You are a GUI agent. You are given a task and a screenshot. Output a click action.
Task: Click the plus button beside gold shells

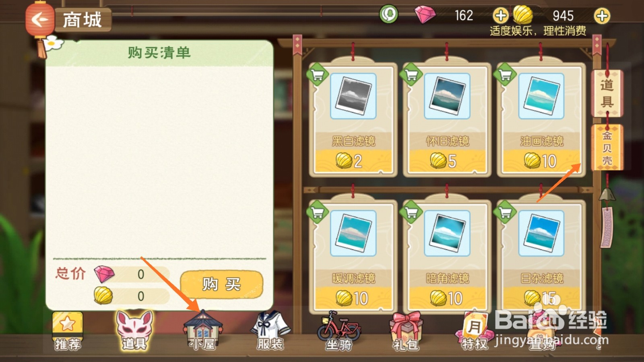coord(602,16)
